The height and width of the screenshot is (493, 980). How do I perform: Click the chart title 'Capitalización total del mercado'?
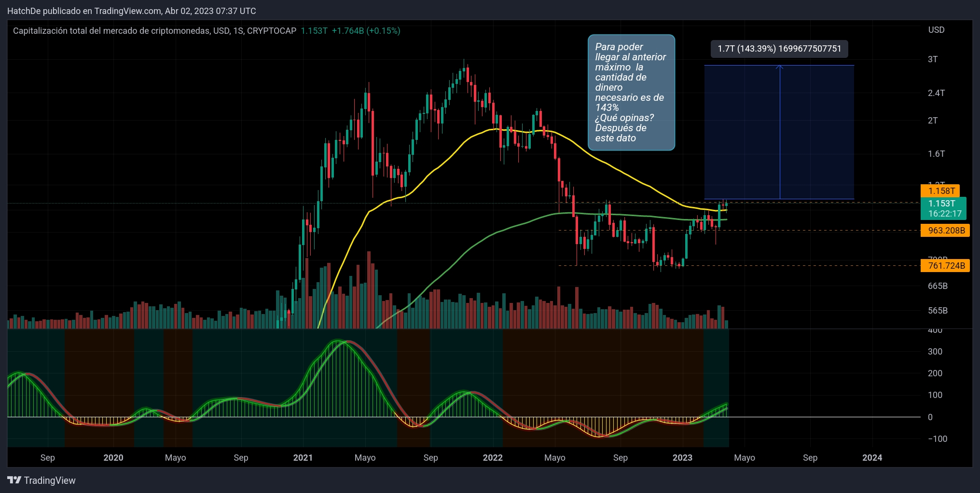click(154, 31)
